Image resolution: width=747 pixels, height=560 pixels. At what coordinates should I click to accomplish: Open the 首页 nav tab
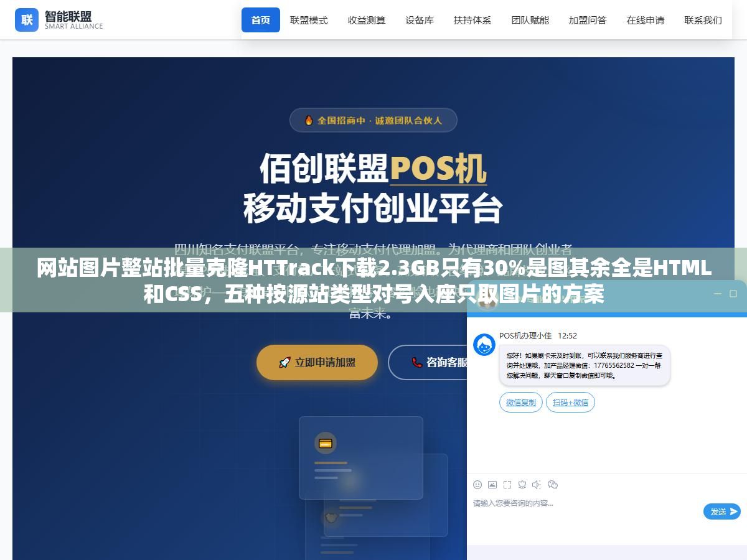click(x=261, y=20)
